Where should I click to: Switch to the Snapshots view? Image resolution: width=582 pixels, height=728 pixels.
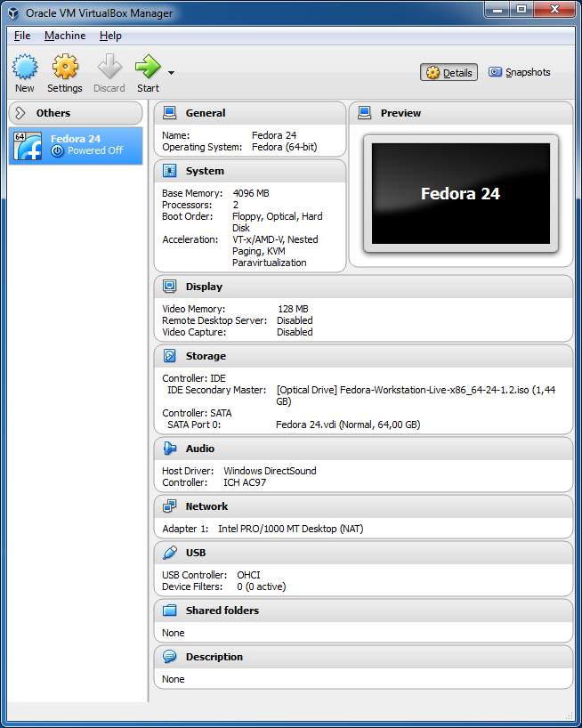(x=520, y=72)
